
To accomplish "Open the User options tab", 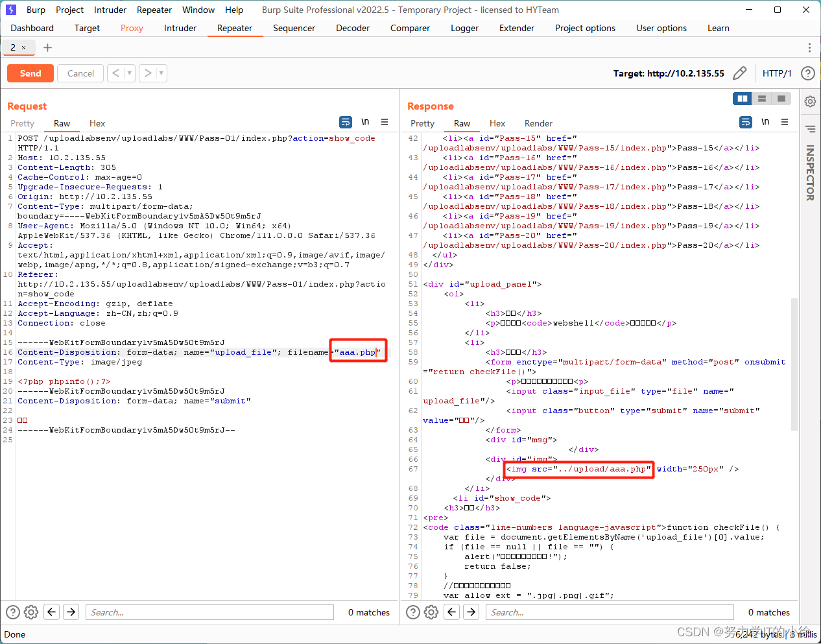I will pos(661,28).
